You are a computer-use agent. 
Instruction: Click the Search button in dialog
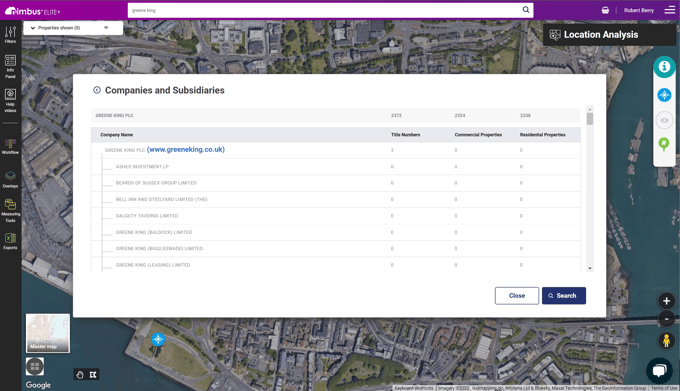[563, 296]
